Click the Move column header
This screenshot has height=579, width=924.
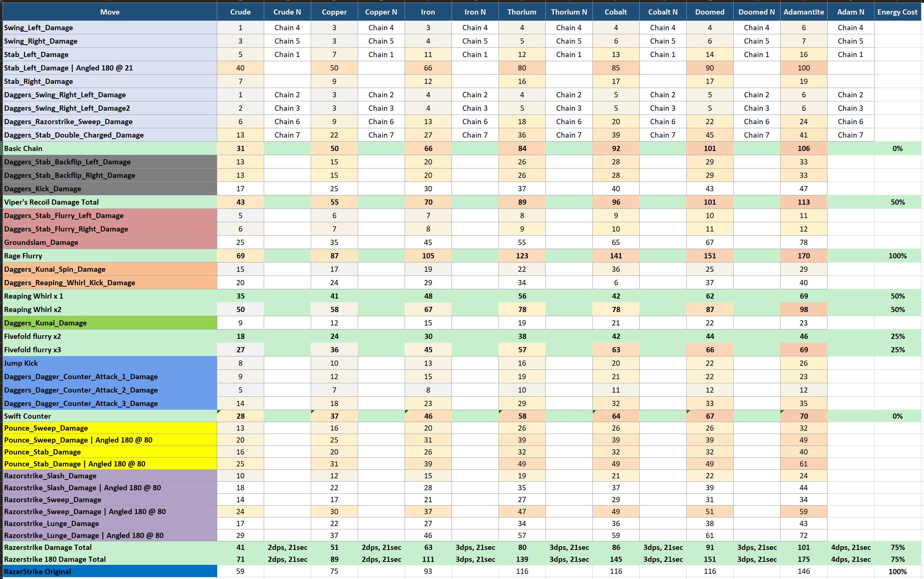pyautogui.click(x=110, y=12)
